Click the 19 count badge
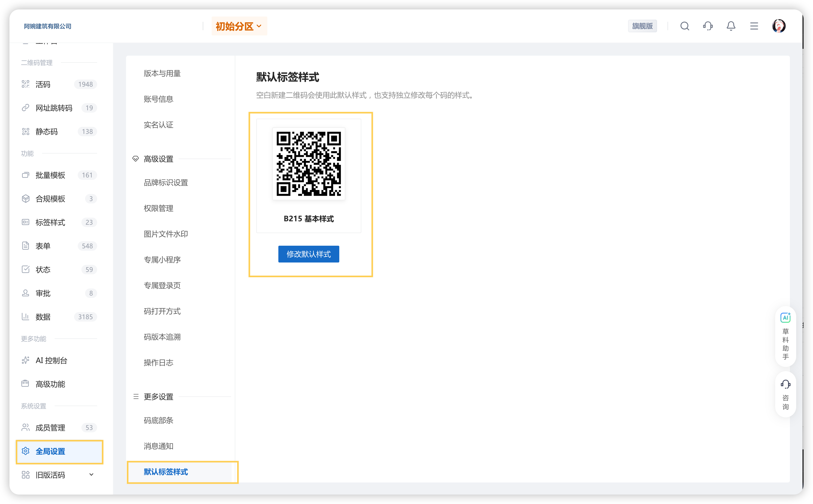This screenshot has height=504, width=813. pyautogui.click(x=89, y=108)
